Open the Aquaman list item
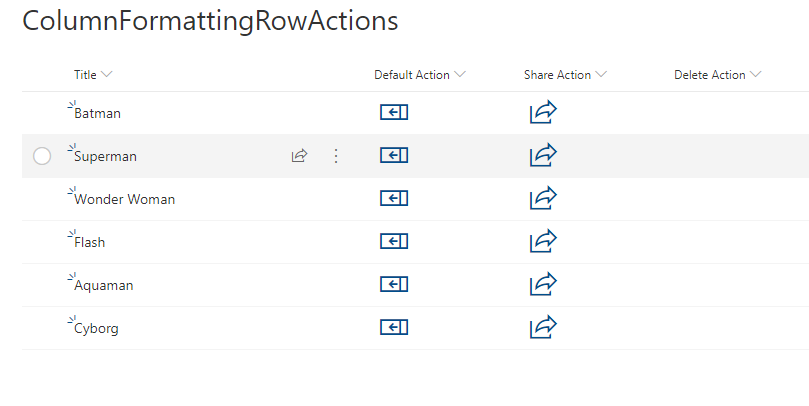809x406 pixels. coord(103,286)
